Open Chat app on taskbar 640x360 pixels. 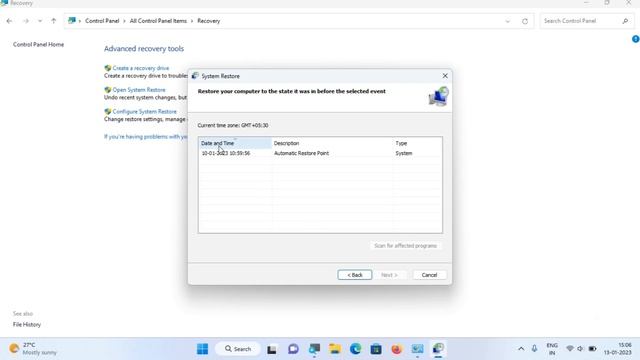point(293,349)
